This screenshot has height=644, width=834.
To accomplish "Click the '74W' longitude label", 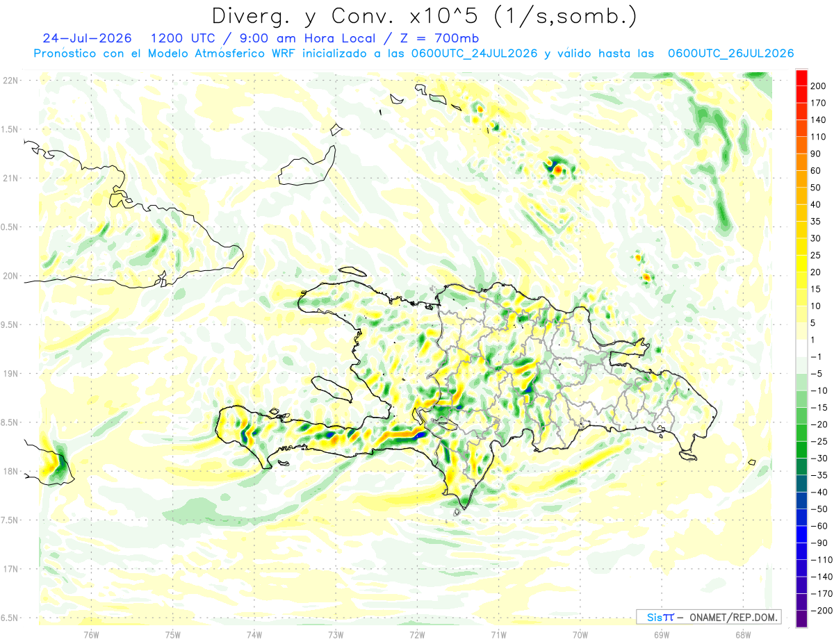I will (254, 634).
